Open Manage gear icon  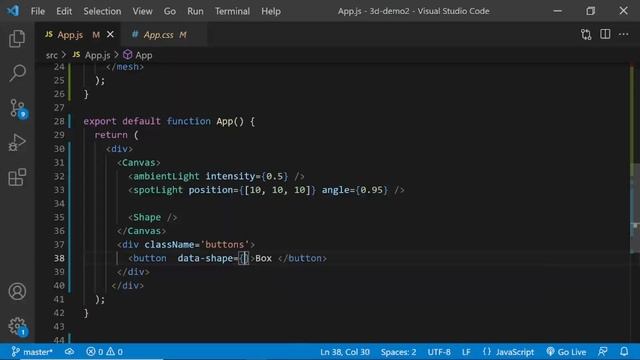(x=18, y=326)
